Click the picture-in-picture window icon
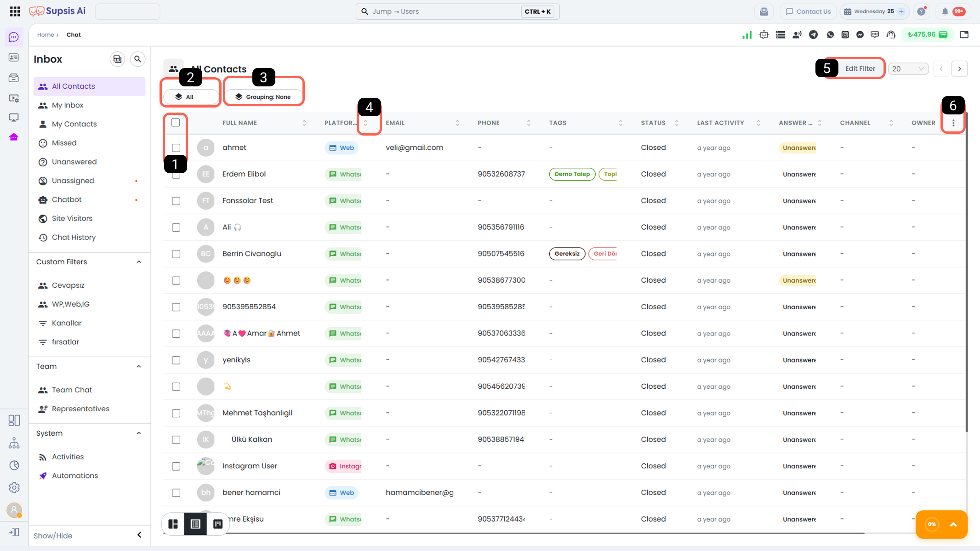The image size is (980, 551). (x=964, y=34)
